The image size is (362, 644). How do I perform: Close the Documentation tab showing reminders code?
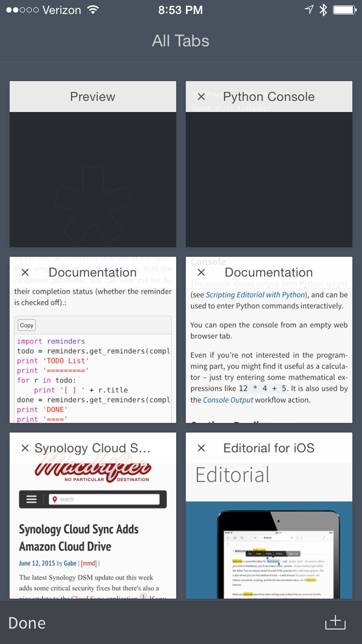point(25,272)
